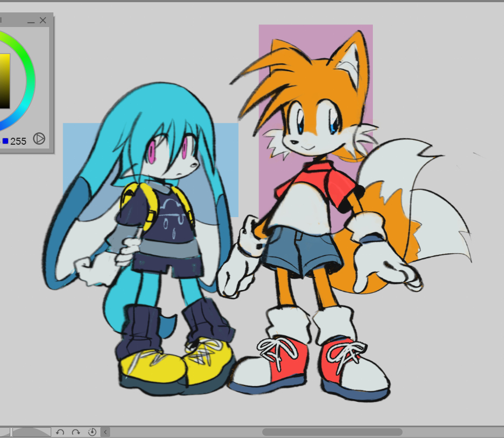
Task: Close the color wheel panel
Action: click(x=43, y=21)
